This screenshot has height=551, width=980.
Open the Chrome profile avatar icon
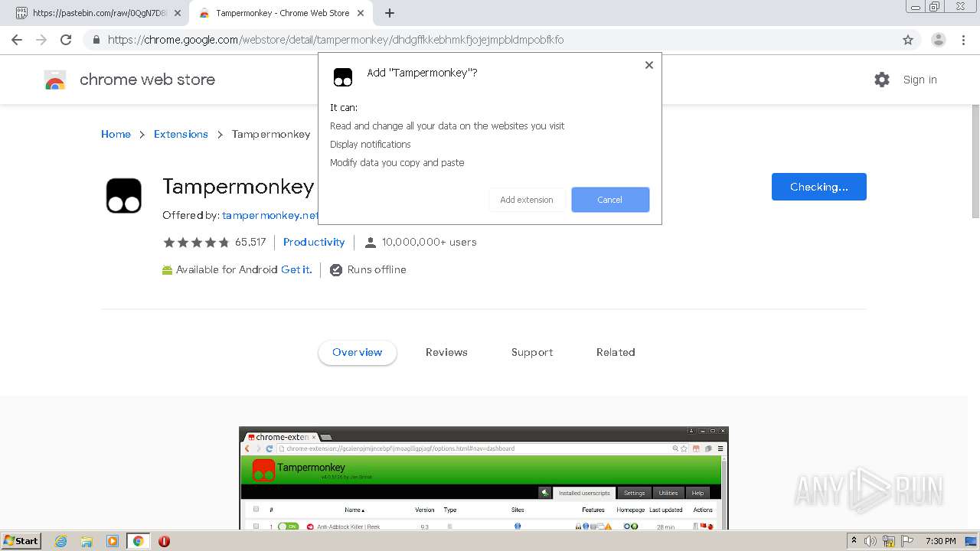click(x=938, y=40)
